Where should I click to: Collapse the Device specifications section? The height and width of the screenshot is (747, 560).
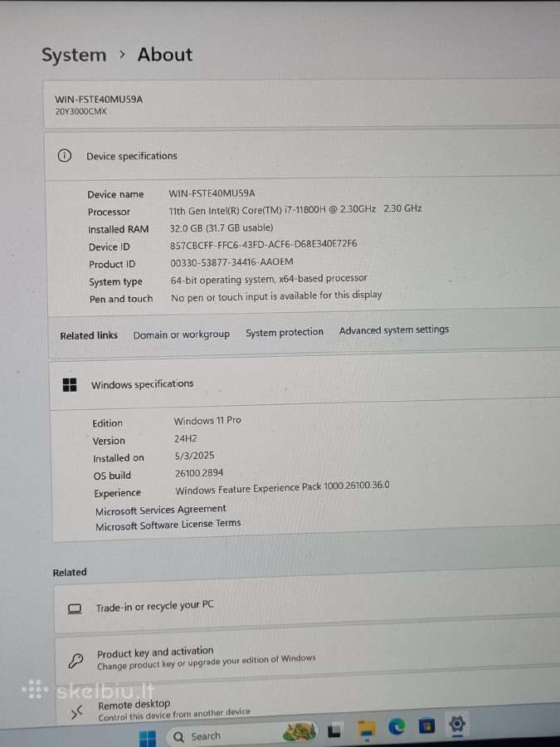coord(302,155)
